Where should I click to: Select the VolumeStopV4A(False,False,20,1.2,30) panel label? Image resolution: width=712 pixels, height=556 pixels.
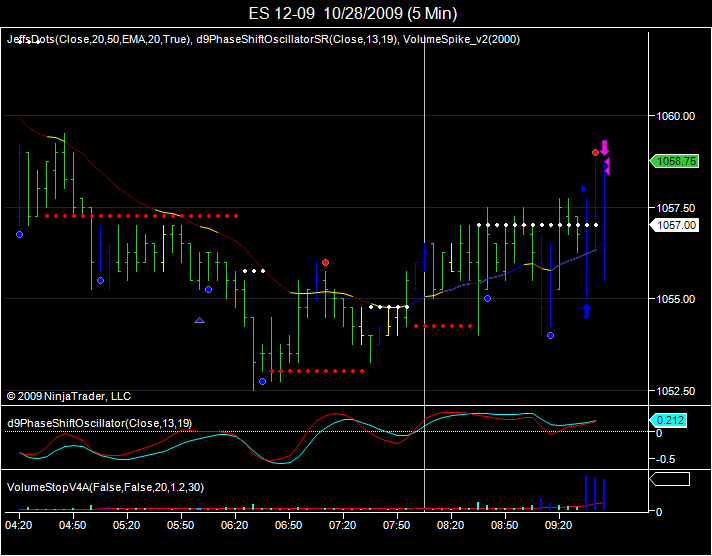point(105,487)
